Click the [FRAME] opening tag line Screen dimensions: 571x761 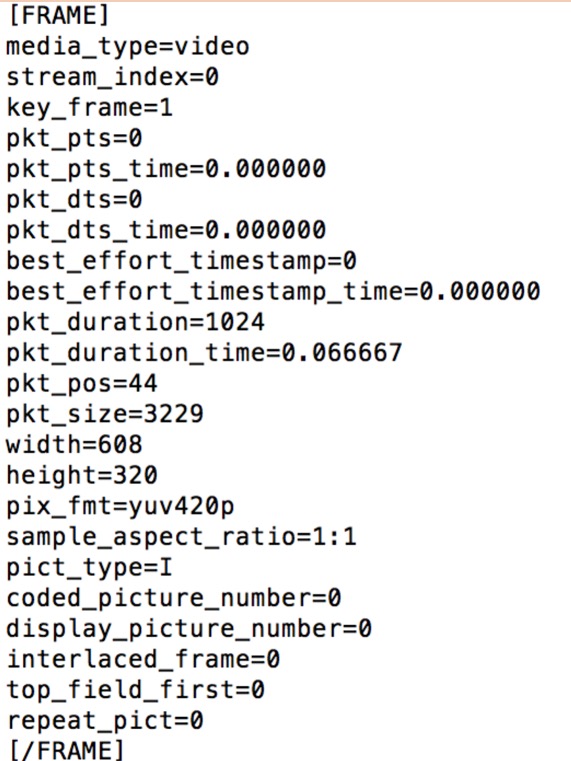(59, 16)
